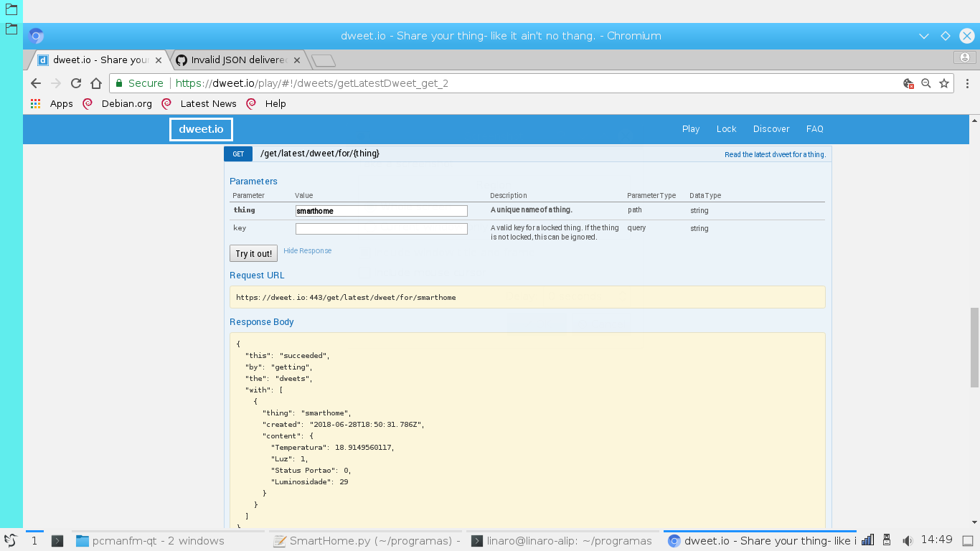Bookmark this page with the star icon
Screen dimensions: 980x551
(944, 83)
